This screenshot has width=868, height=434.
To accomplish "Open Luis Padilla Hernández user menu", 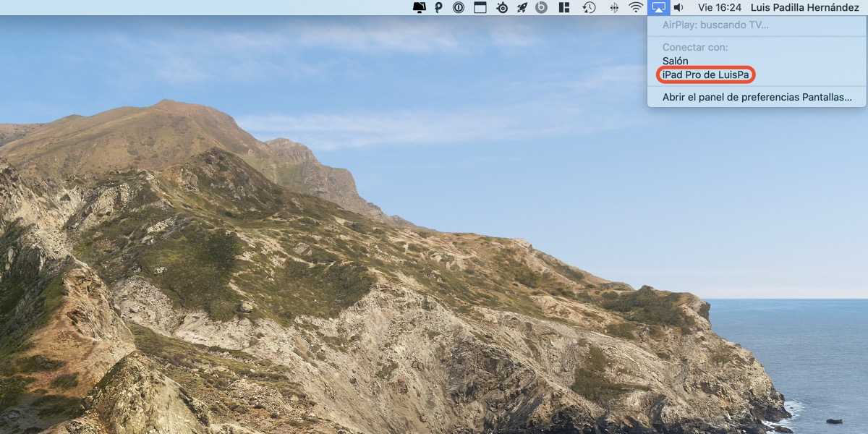I will (x=804, y=7).
